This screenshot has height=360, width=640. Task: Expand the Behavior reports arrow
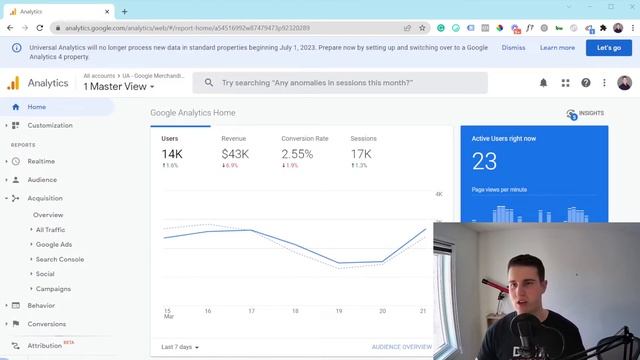6,305
